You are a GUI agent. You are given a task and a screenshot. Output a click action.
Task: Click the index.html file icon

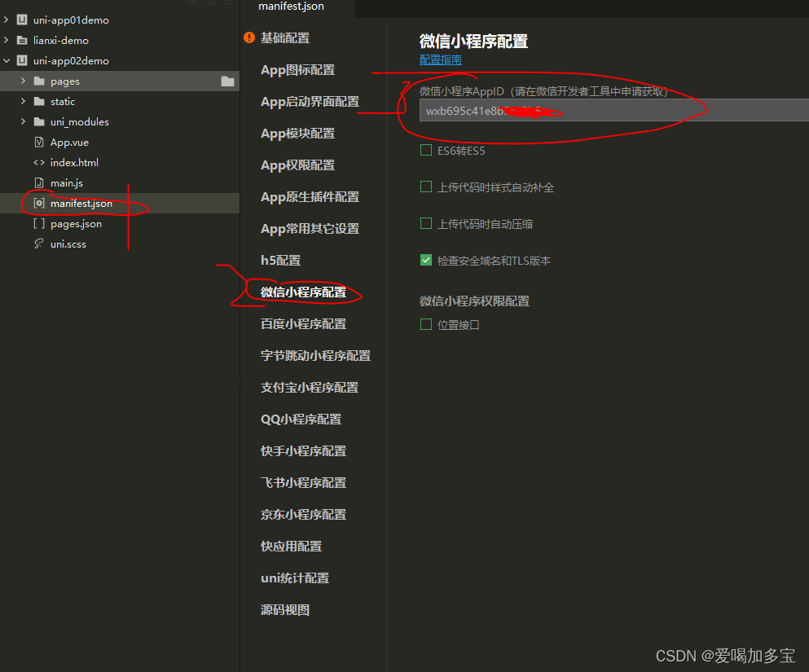click(39, 162)
